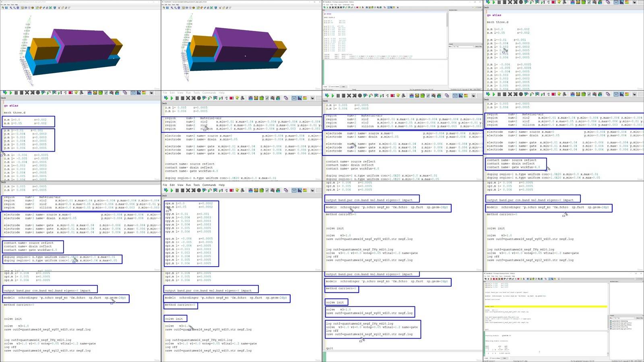The width and height of the screenshot is (644, 362).
Task: Click the line 'spx.m l=0.0 s=0.0002'
Action: coord(189,204)
